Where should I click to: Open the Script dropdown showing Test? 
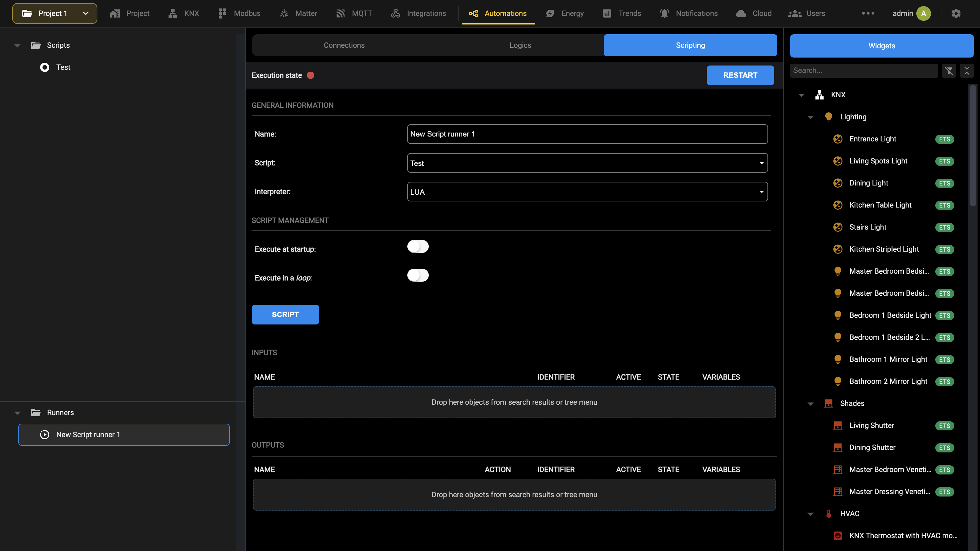click(587, 163)
